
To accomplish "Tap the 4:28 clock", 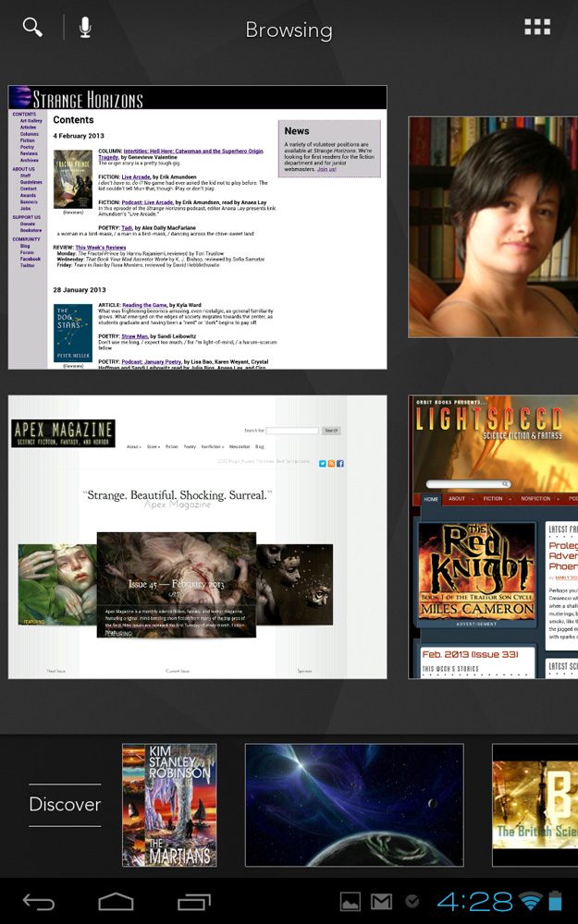I will pyautogui.click(x=474, y=901).
